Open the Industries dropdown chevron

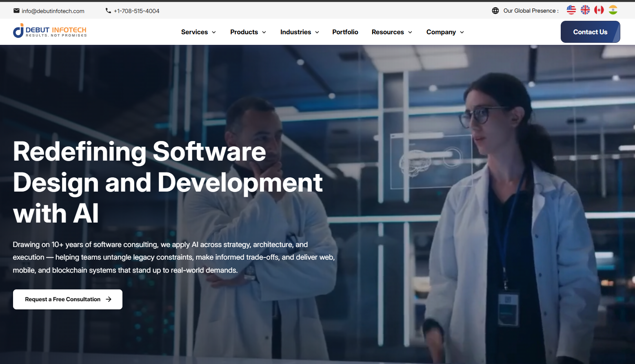coord(317,32)
